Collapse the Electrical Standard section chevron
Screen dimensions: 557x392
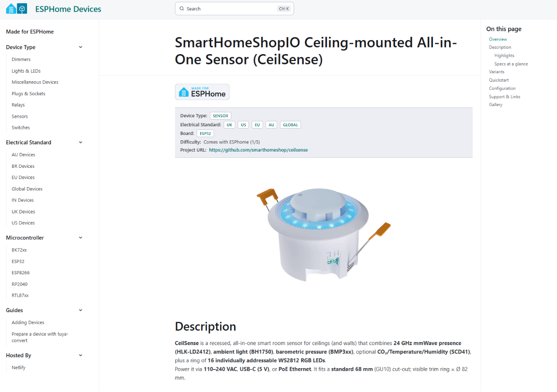click(x=81, y=142)
